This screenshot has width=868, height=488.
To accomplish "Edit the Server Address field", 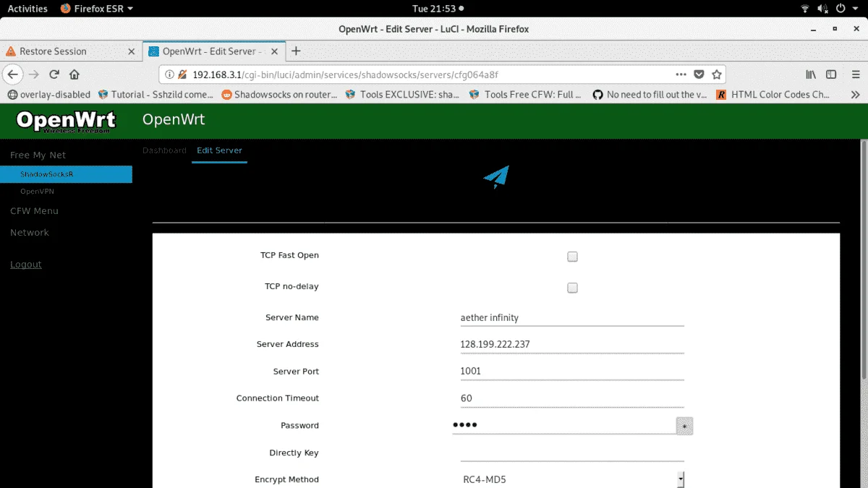I will [572, 345].
